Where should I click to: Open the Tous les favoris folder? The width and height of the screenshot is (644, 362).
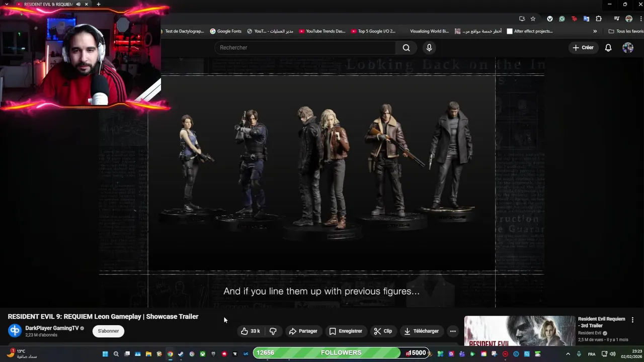tap(625, 31)
